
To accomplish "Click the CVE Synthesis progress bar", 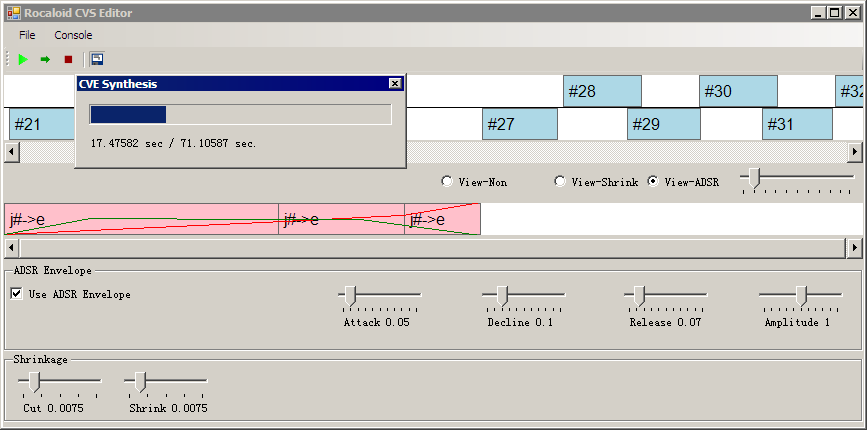I will pyautogui.click(x=241, y=114).
